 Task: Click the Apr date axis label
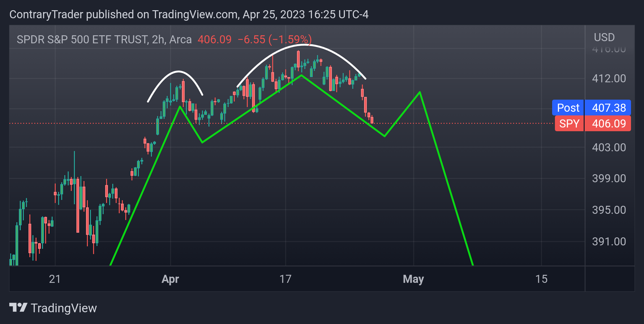[x=170, y=279]
